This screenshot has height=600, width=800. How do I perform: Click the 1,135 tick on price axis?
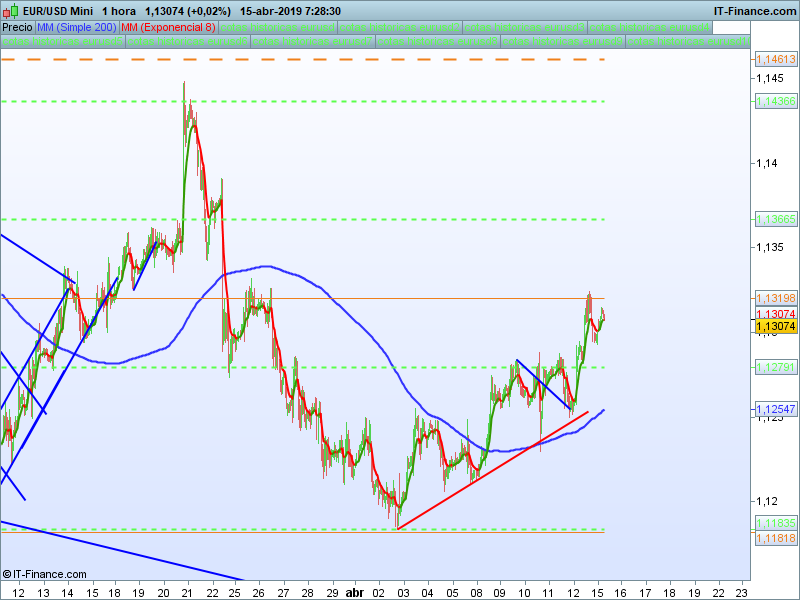pos(770,247)
